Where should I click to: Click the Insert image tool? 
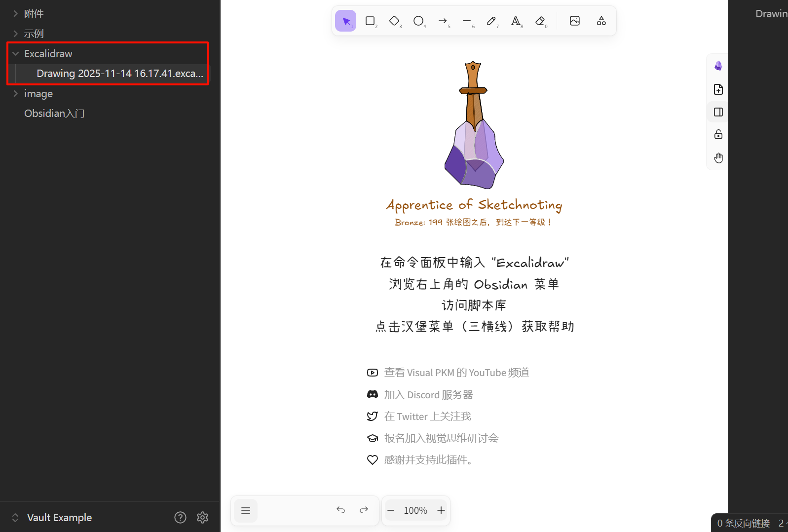coord(575,21)
